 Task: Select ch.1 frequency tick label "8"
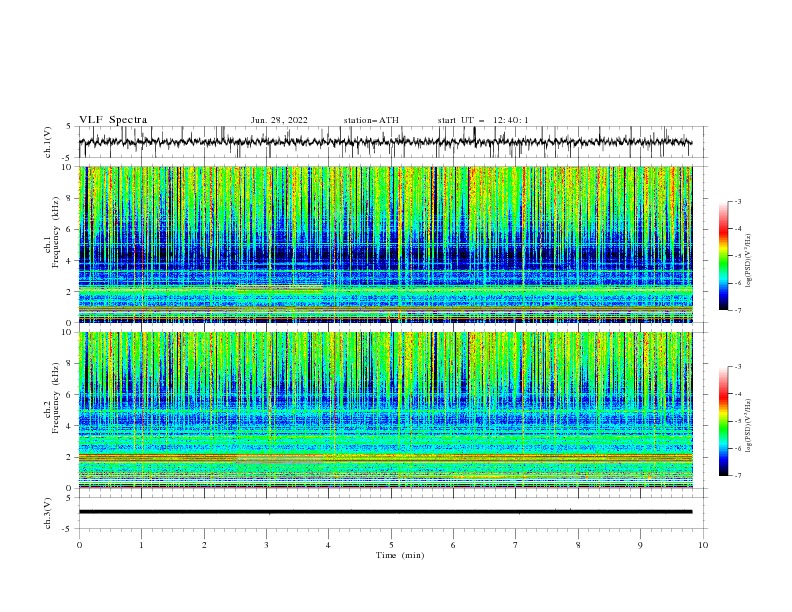tap(69, 198)
